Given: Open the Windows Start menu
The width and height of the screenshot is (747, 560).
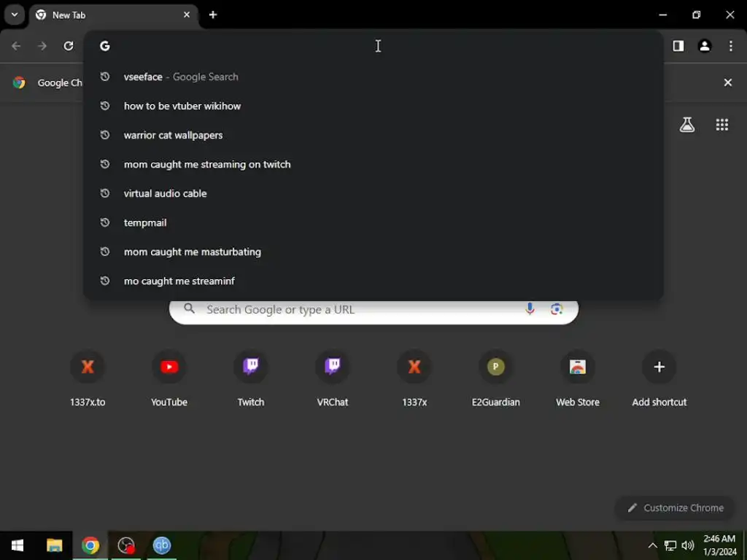Looking at the screenshot, I should [18, 545].
